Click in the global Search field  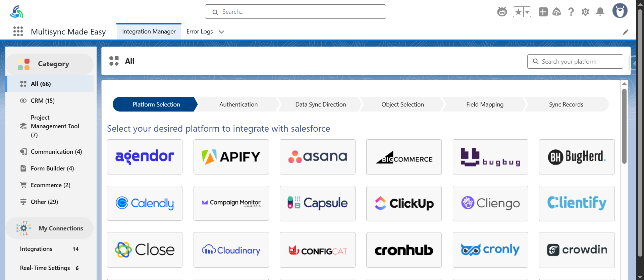click(296, 12)
